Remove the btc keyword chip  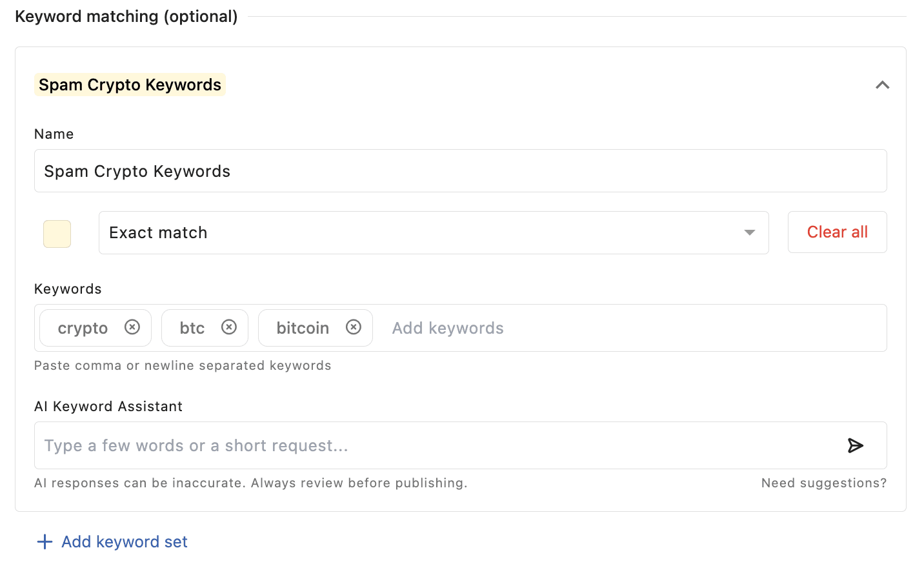pos(229,327)
